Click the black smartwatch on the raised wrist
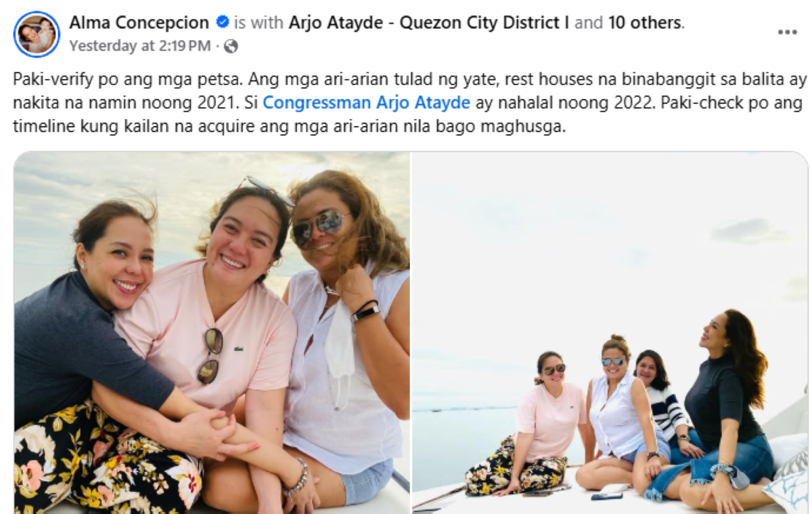Viewport: 812px width, 514px height. coord(365,312)
